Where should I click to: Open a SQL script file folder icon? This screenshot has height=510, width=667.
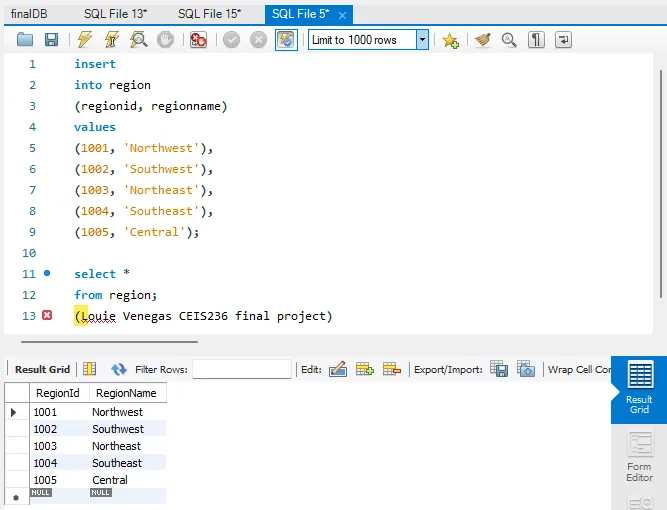click(x=25, y=40)
